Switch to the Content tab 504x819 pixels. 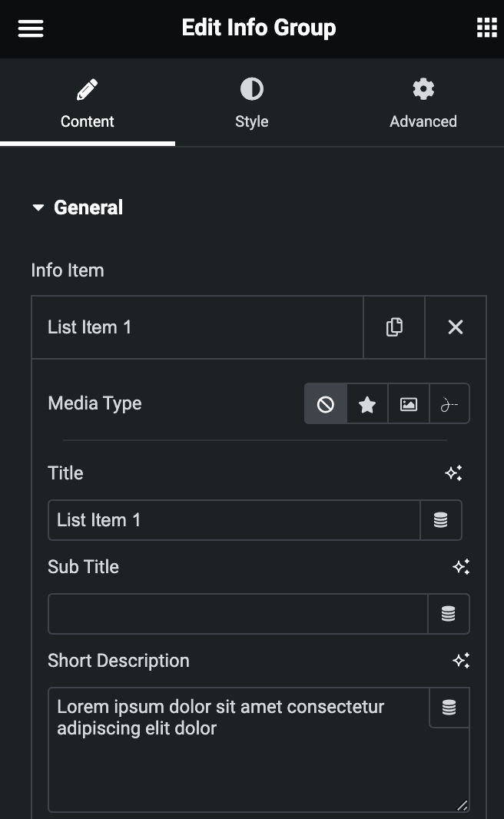click(88, 104)
